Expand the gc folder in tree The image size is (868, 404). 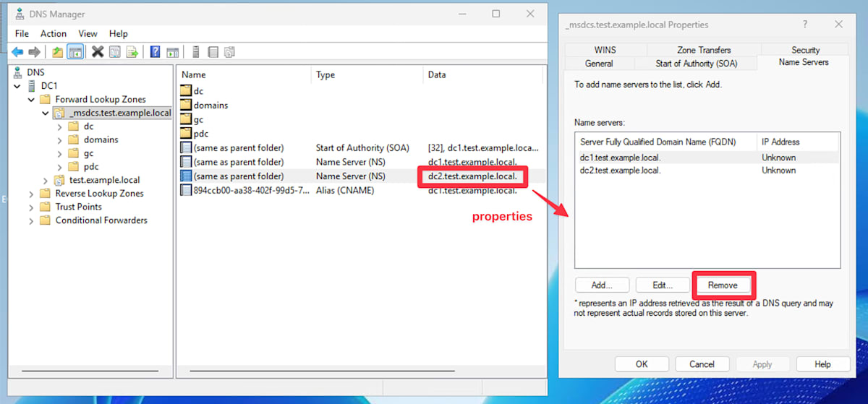[59, 153]
